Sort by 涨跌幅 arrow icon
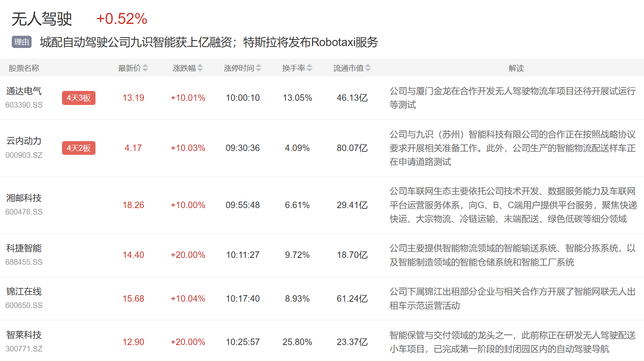 click(200, 68)
